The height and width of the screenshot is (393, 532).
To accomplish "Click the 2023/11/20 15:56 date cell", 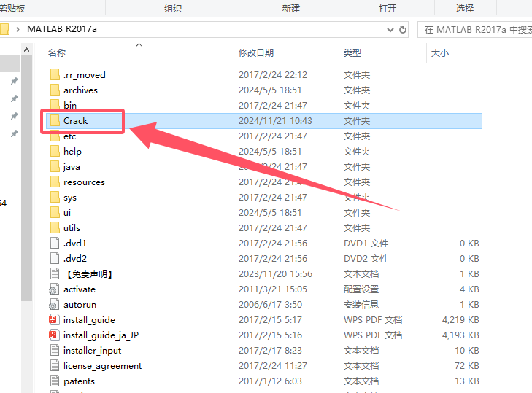I will [275, 274].
